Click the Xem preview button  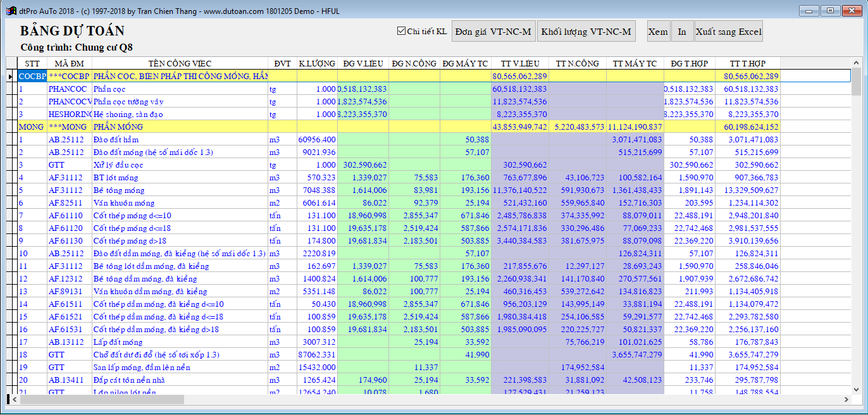coord(658,32)
